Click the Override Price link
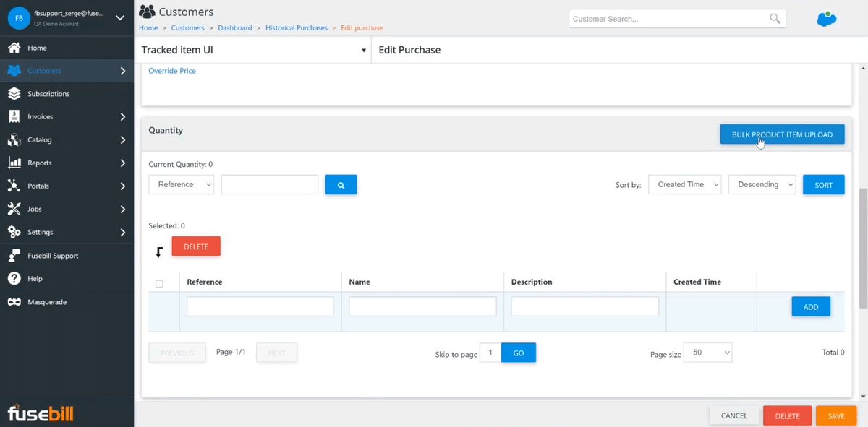868x427 pixels. (172, 71)
